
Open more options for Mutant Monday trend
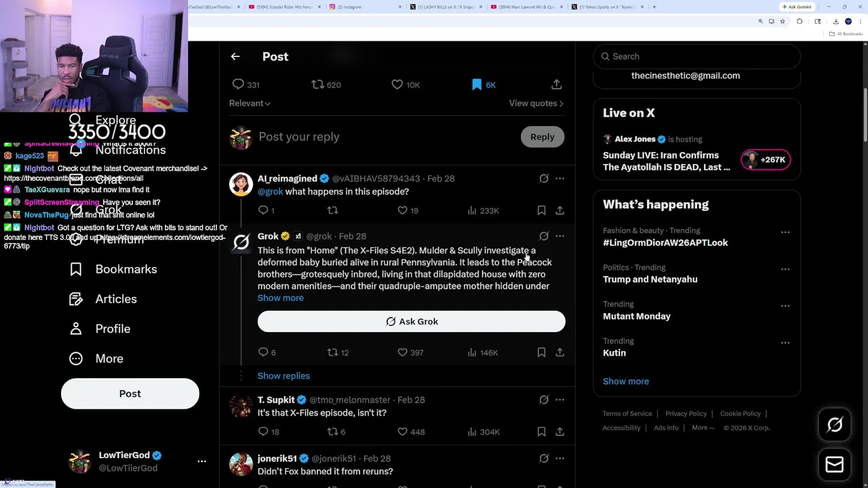[x=785, y=306]
